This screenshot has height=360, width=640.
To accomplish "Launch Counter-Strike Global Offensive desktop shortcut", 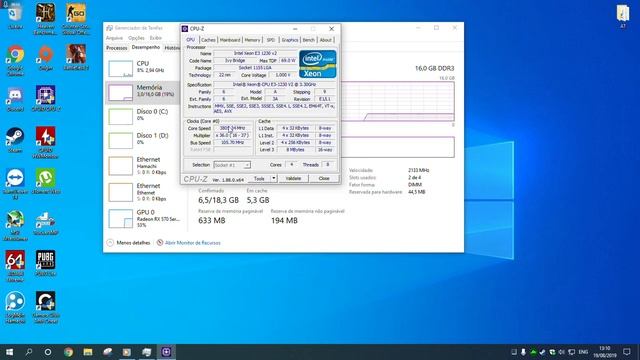I will click(x=76, y=18).
